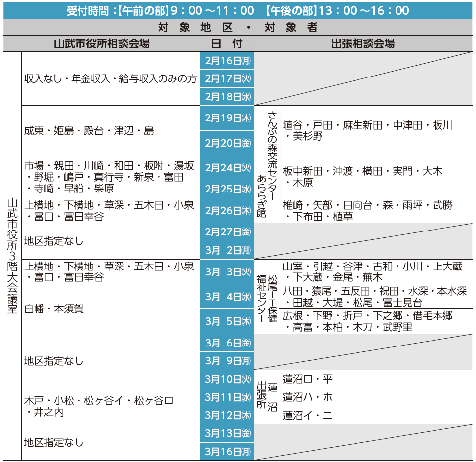476x462 pixels.
Task: Click the 日付 column header
Action: 227,43
